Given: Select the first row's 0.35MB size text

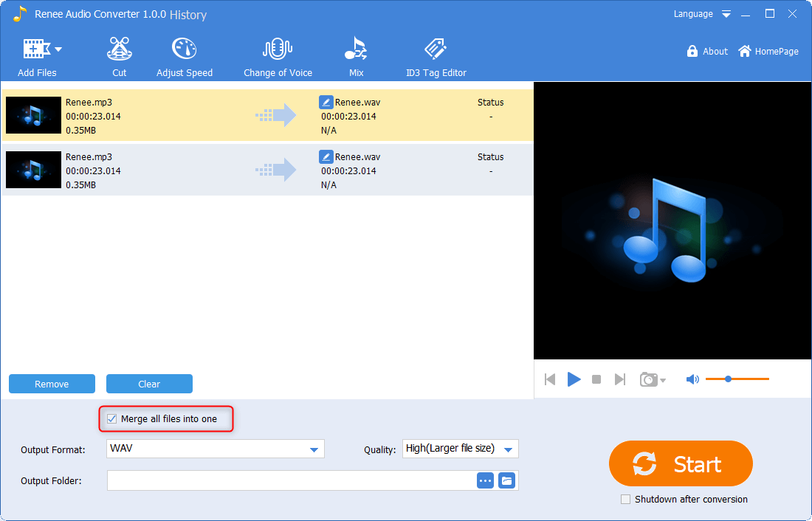Looking at the screenshot, I should pos(80,131).
